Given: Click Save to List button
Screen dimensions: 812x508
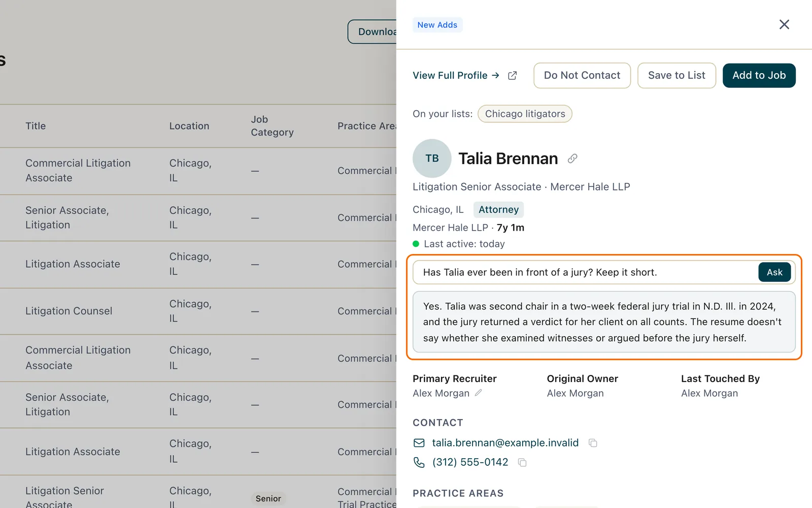Looking at the screenshot, I should (676, 76).
